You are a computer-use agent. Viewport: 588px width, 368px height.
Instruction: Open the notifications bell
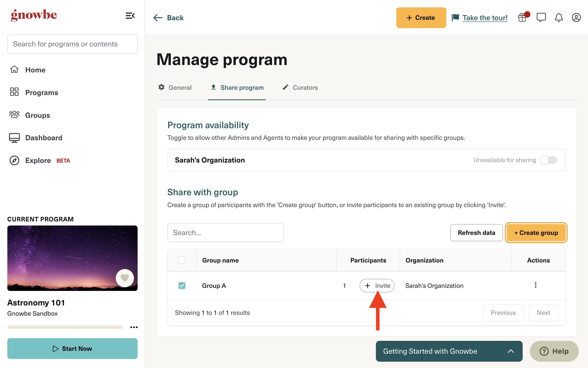559,18
